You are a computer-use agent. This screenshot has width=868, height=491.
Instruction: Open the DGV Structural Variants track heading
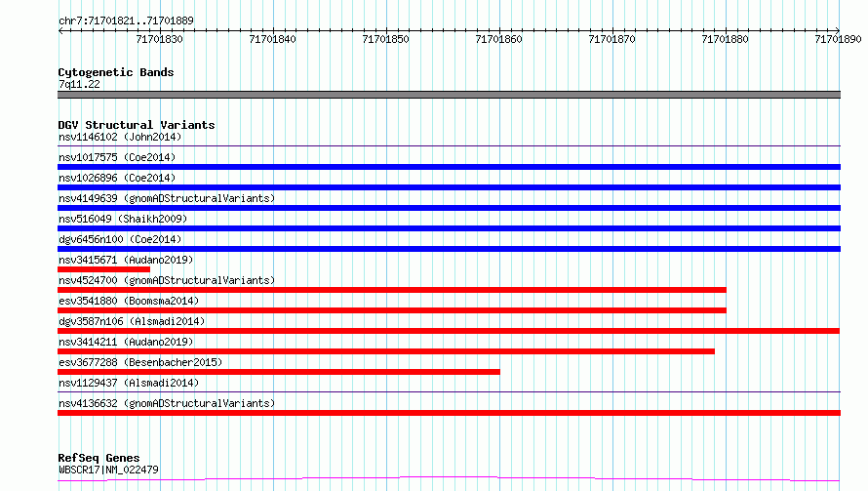coord(137,125)
